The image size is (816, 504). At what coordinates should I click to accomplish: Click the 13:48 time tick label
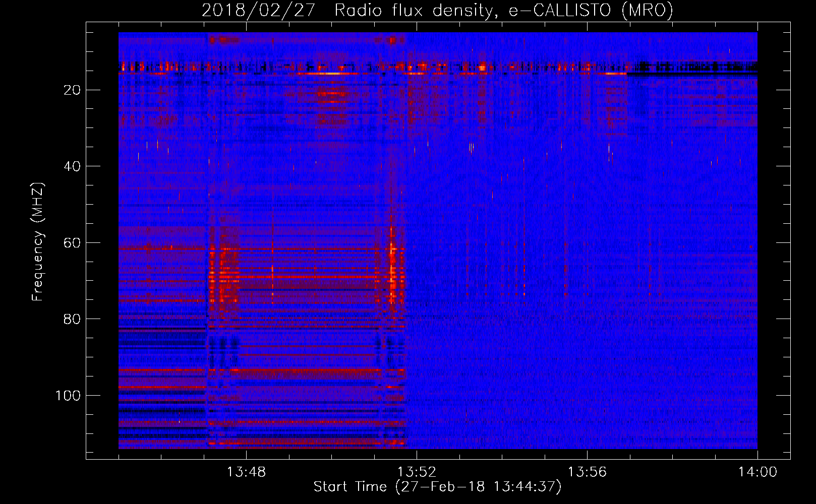point(246,472)
